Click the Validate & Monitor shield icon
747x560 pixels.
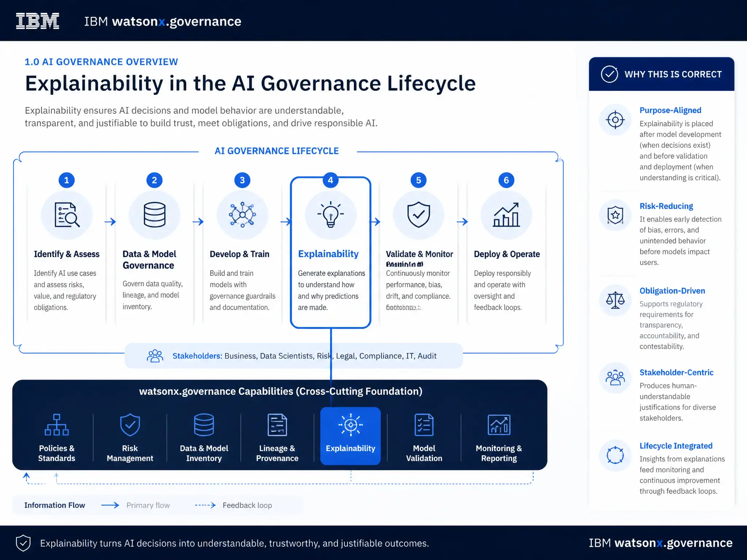pyautogui.click(x=418, y=215)
